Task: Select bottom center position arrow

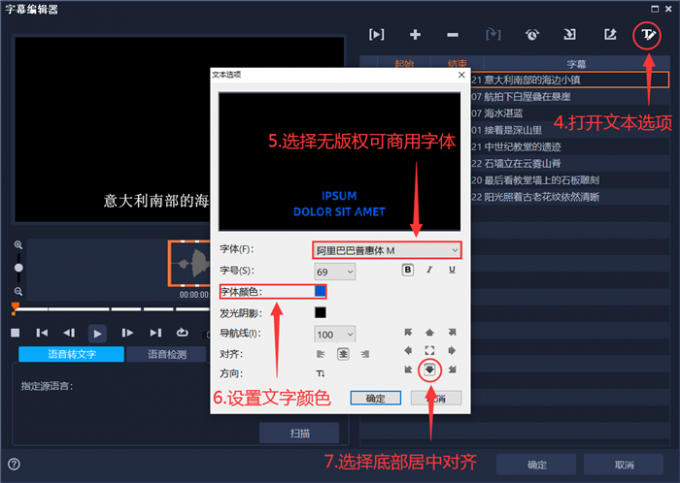Action: [x=429, y=369]
